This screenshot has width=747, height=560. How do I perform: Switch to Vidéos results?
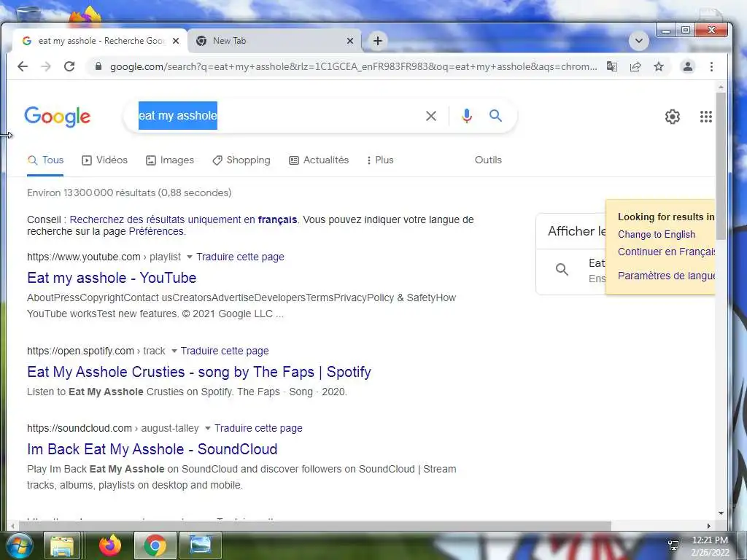click(105, 160)
